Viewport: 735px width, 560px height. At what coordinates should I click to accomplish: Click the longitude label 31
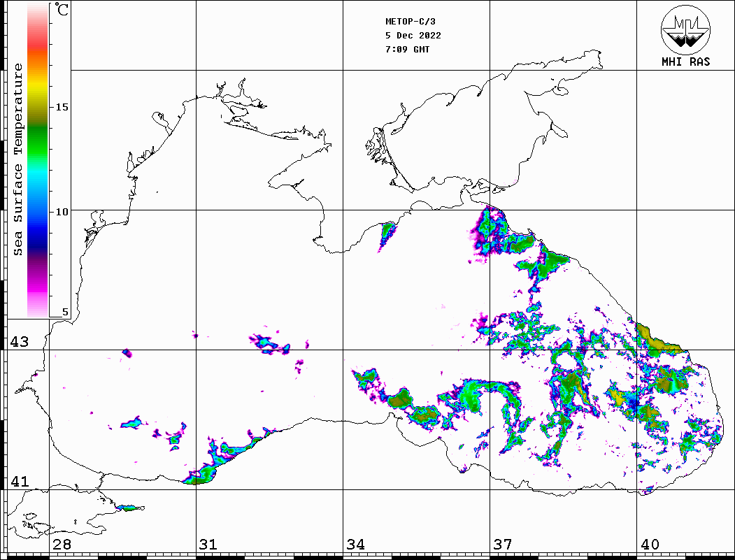point(208,544)
